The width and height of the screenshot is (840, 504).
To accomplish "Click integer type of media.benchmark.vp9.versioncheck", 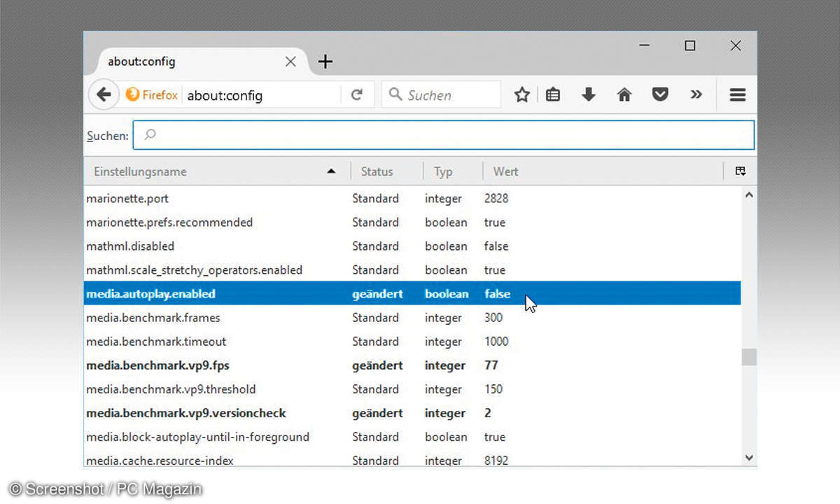I will click(445, 413).
